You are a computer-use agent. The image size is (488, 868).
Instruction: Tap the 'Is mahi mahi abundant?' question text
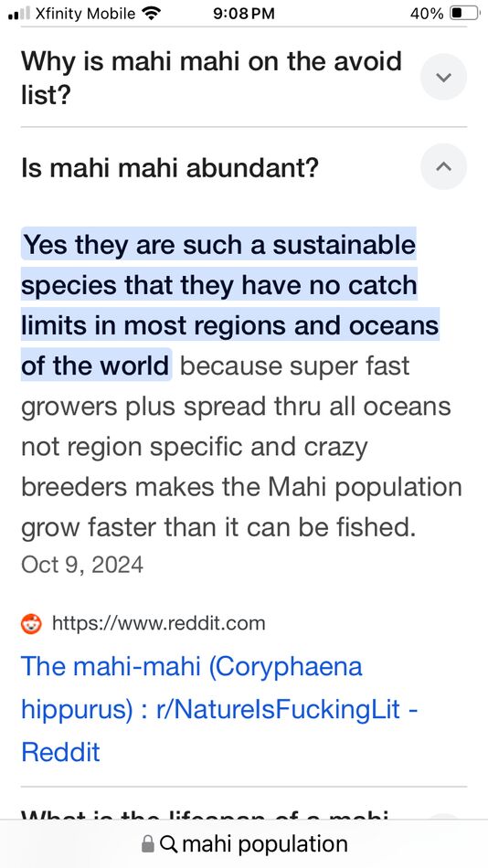(x=169, y=167)
